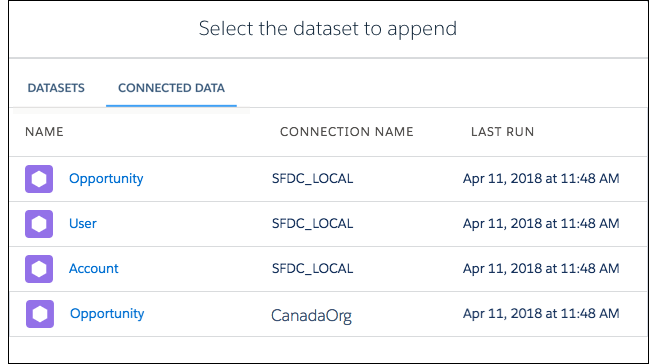The height and width of the screenshot is (364, 649).
Task: Click the NAME column header
Action: [x=44, y=132]
